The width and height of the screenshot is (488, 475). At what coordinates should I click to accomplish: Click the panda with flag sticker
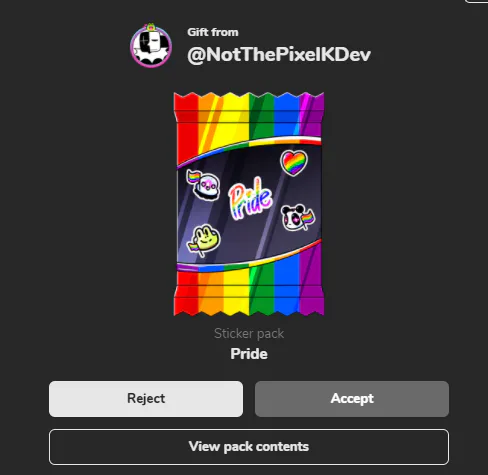tap(297, 218)
